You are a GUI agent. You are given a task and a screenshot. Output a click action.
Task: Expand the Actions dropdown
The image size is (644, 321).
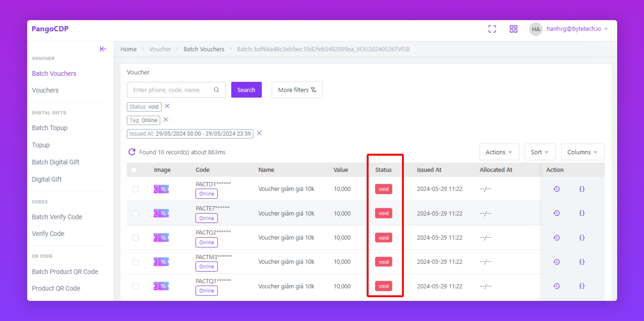click(499, 152)
